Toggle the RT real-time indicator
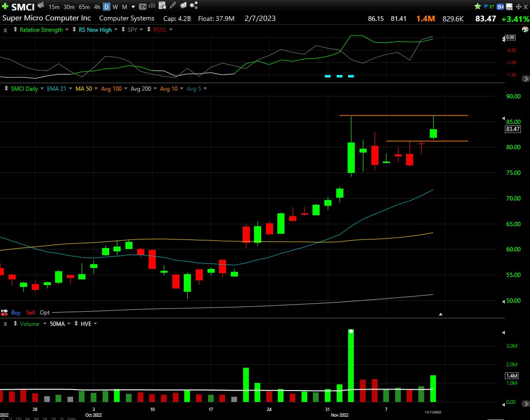Viewport: 530px width, 420px height. (x=492, y=7)
